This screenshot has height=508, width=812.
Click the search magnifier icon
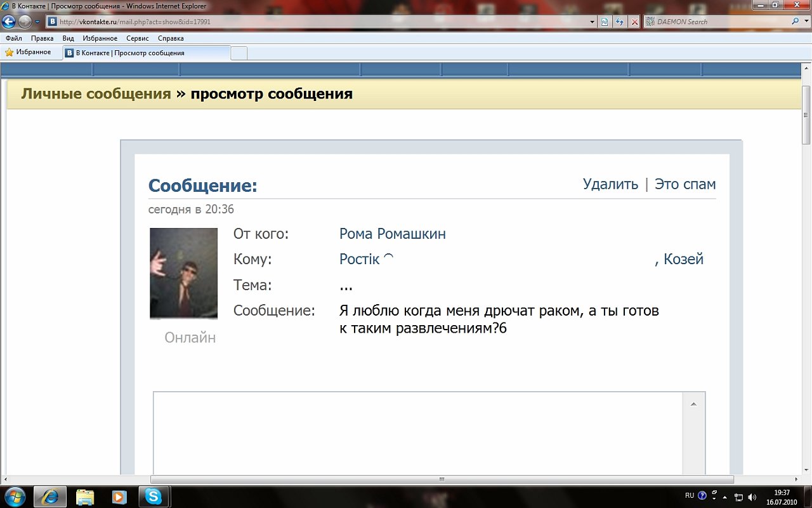point(796,22)
